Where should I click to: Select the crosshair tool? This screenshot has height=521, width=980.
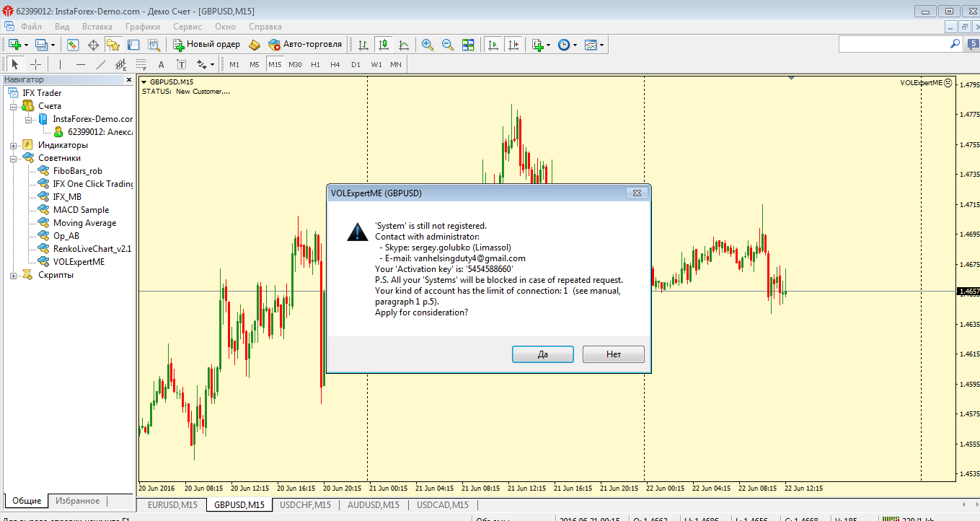(x=35, y=64)
